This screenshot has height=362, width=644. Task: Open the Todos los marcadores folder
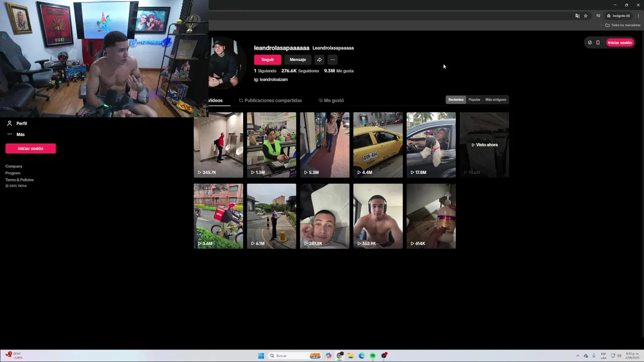point(623,25)
